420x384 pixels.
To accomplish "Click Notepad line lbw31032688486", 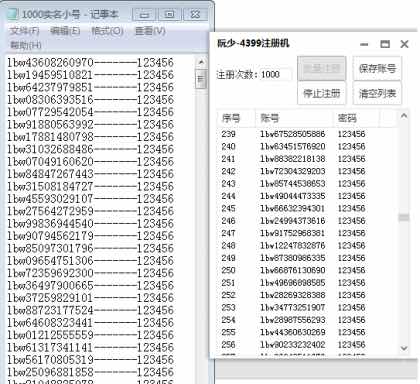I will click(91, 149).
